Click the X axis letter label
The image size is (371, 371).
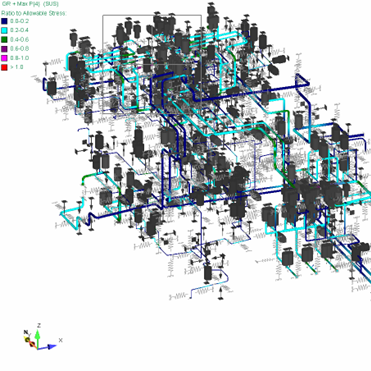click(60, 340)
